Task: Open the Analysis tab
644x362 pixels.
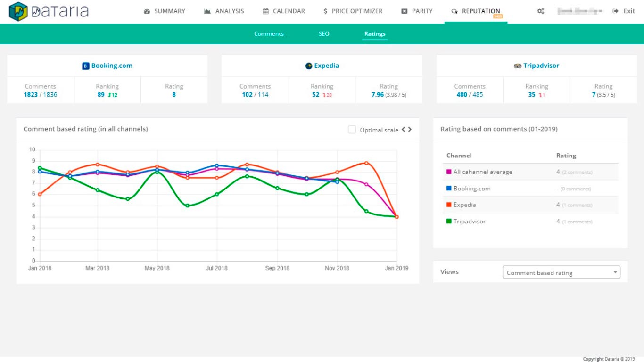Action: click(x=224, y=11)
